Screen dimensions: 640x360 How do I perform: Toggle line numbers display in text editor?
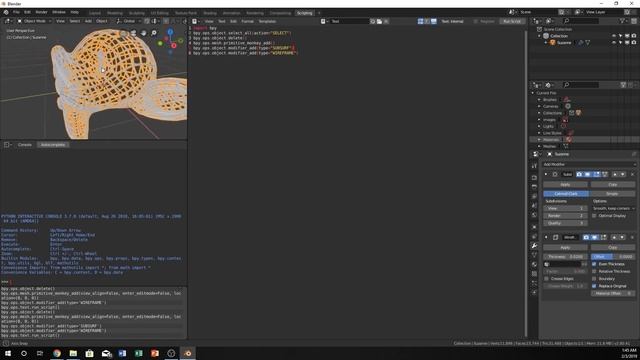pyautogui.click(x=420, y=21)
